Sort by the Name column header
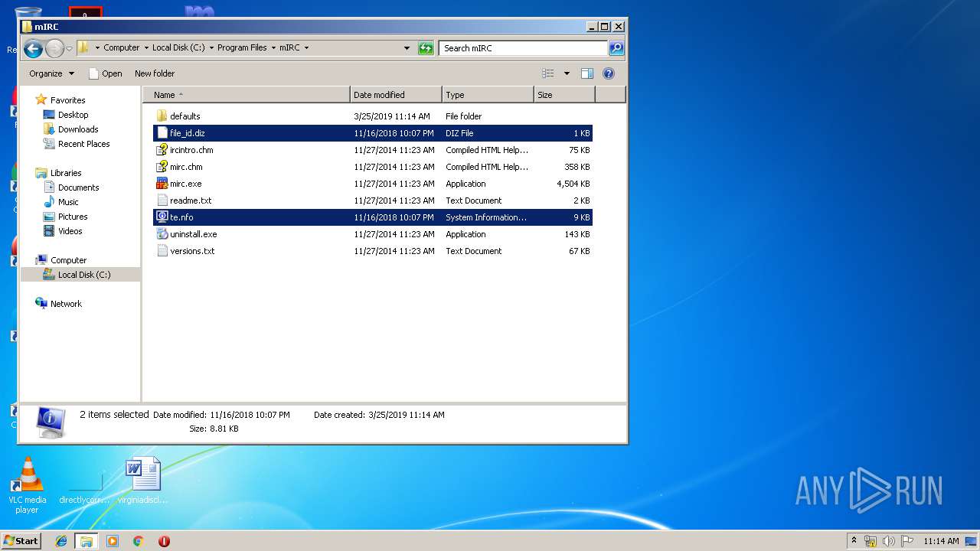Screen dimensions: 980x551 (246, 95)
